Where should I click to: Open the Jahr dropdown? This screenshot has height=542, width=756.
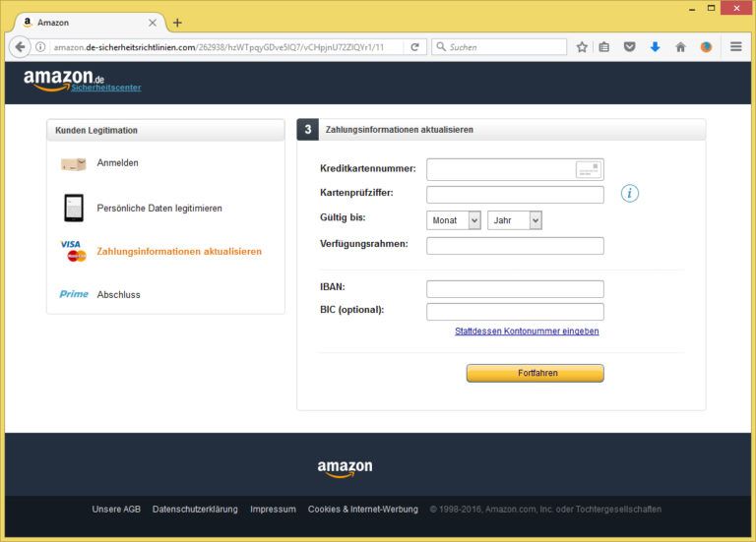tap(515, 220)
